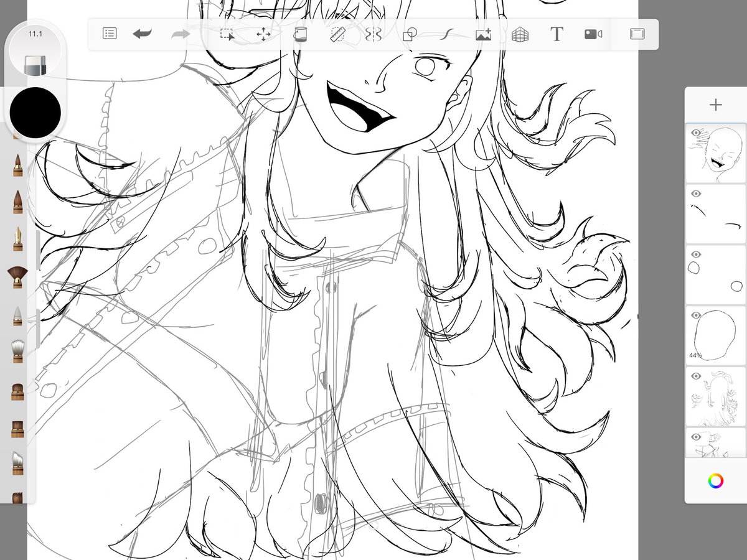Open the Draw Style shapes tool

point(410,34)
